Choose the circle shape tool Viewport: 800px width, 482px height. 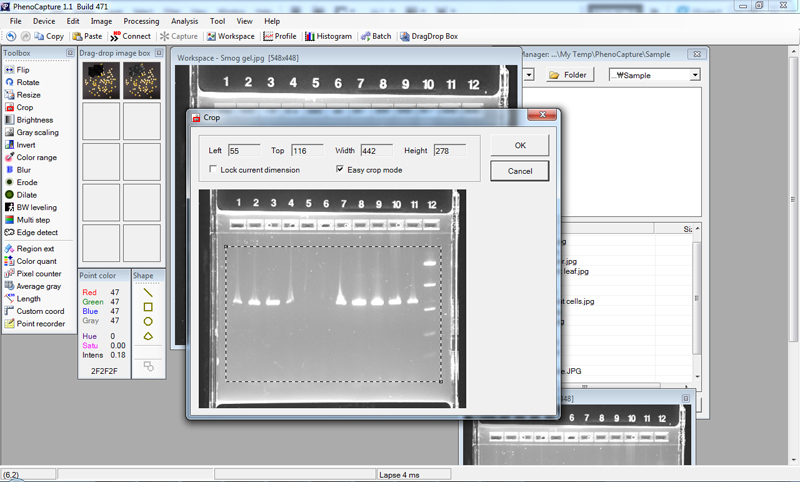(148, 322)
